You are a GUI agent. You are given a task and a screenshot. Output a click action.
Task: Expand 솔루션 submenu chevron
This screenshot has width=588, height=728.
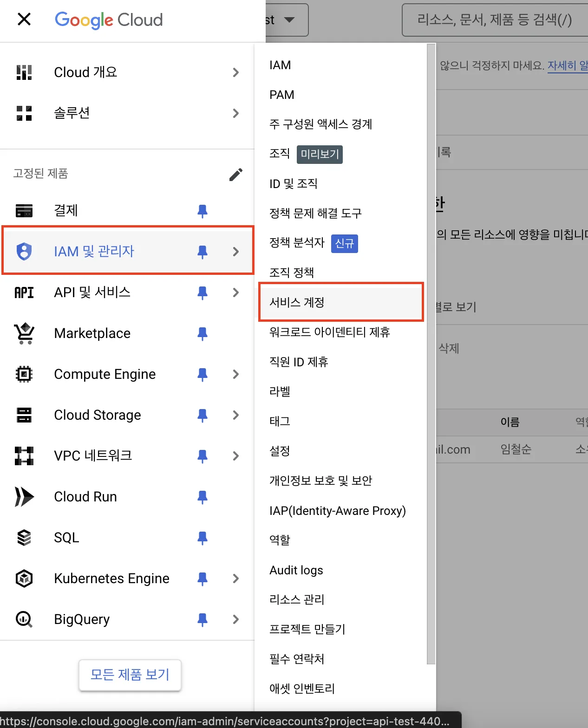click(x=236, y=113)
